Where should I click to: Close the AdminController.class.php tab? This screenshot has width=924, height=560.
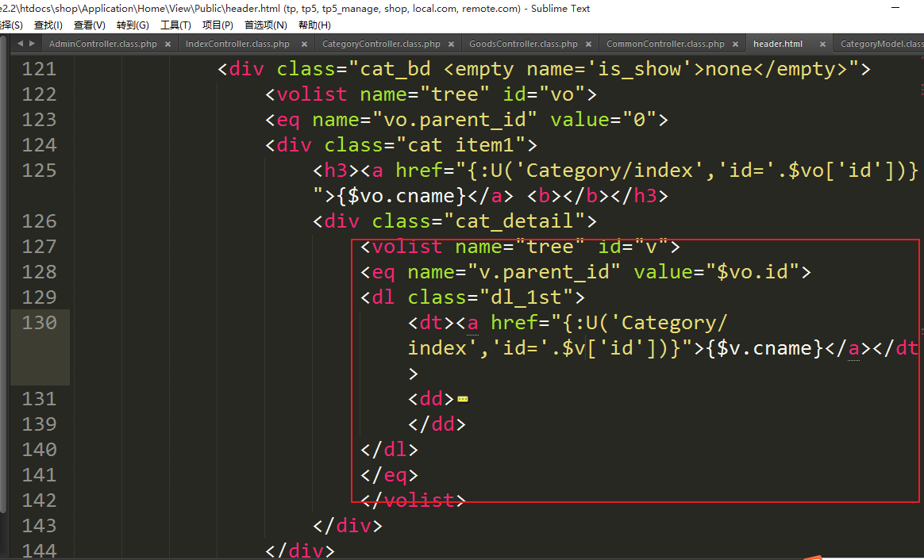click(167, 44)
